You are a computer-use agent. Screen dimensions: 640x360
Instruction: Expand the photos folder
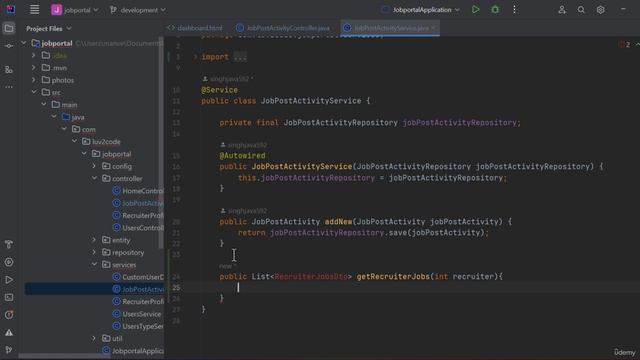[x=34, y=80]
